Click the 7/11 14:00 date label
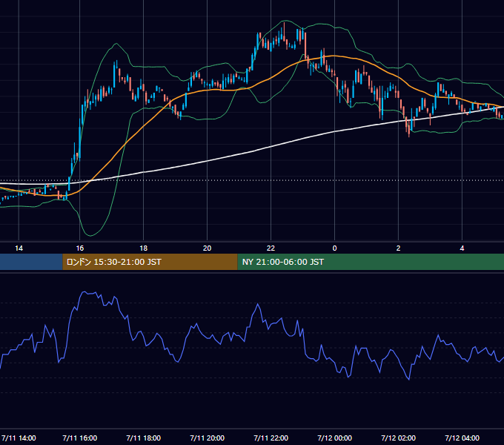The image size is (504, 445). click(19, 438)
